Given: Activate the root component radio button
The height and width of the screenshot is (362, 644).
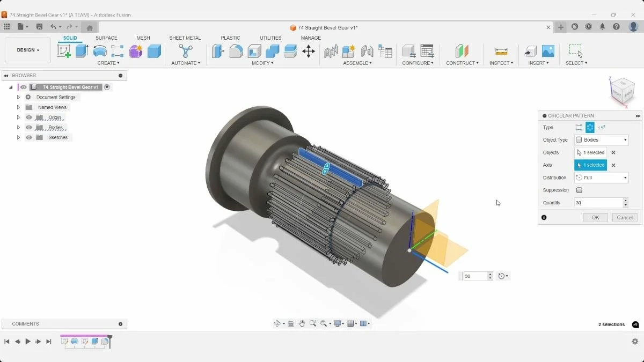Looking at the screenshot, I should coord(107,87).
